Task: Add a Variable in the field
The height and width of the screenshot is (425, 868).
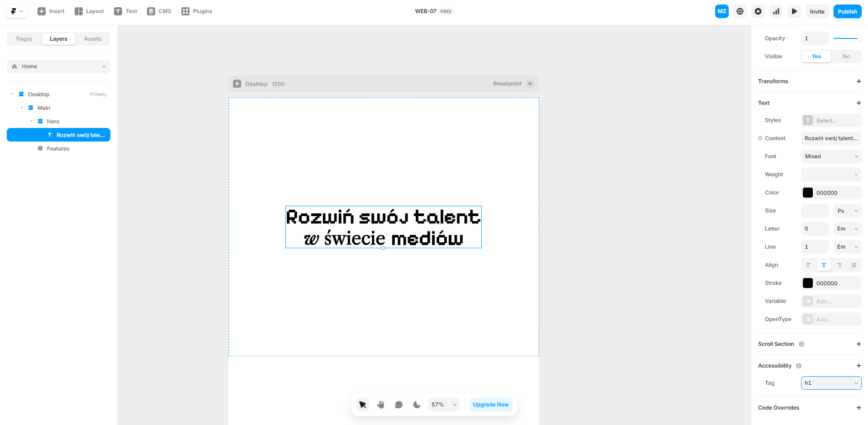Action: [831, 301]
